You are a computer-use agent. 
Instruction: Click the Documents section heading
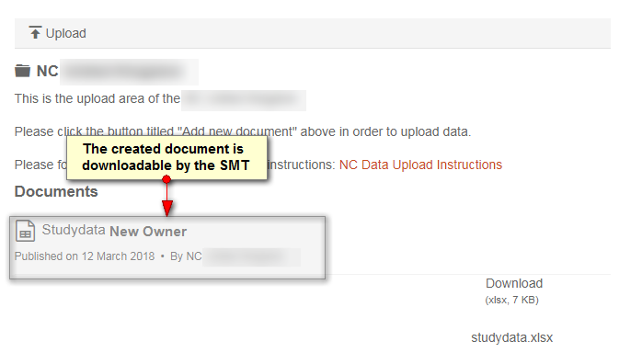coord(56,192)
